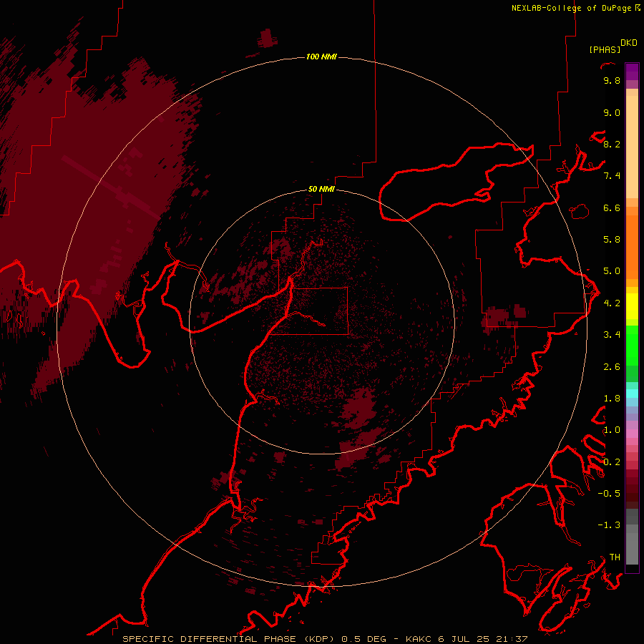Click the 0.2 value on the scale
Viewport: 644px width, 644px height.
pos(612,462)
